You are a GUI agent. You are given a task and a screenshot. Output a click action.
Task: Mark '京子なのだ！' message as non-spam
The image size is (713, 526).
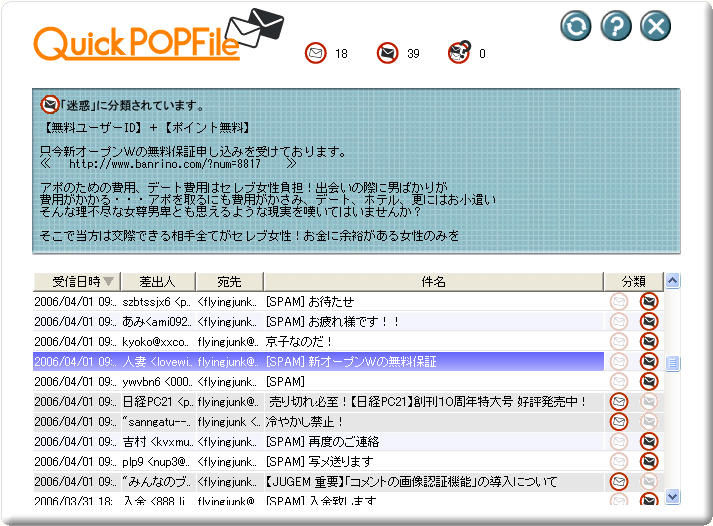619,341
